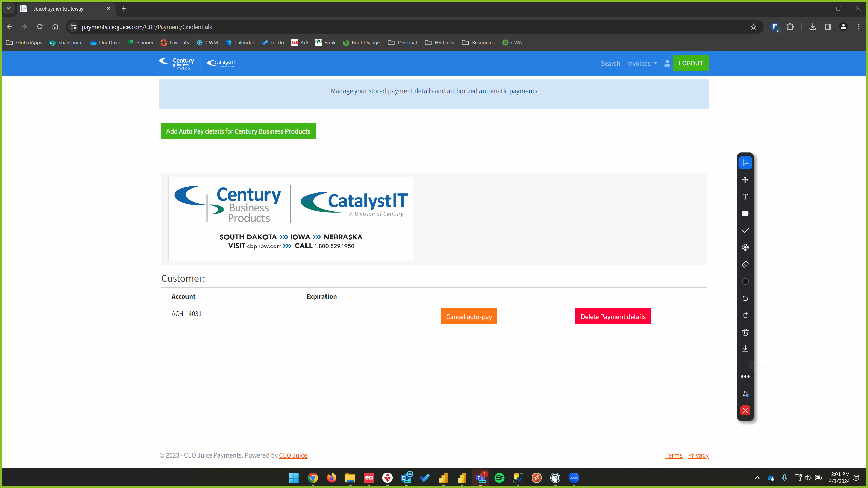This screenshot has height=488, width=868.
Task: Click the undo arrow in annotation toolbar
Action: point(745,298)
